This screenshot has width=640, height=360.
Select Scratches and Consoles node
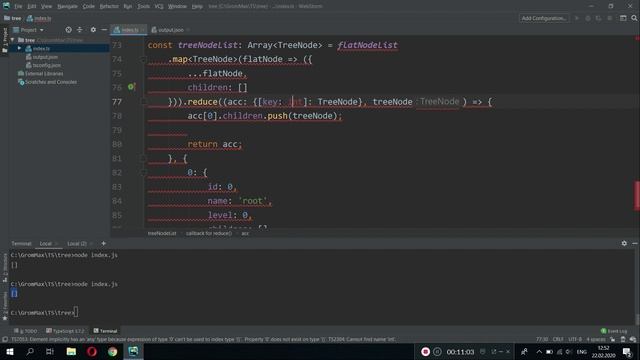click(x=47, y=82)
